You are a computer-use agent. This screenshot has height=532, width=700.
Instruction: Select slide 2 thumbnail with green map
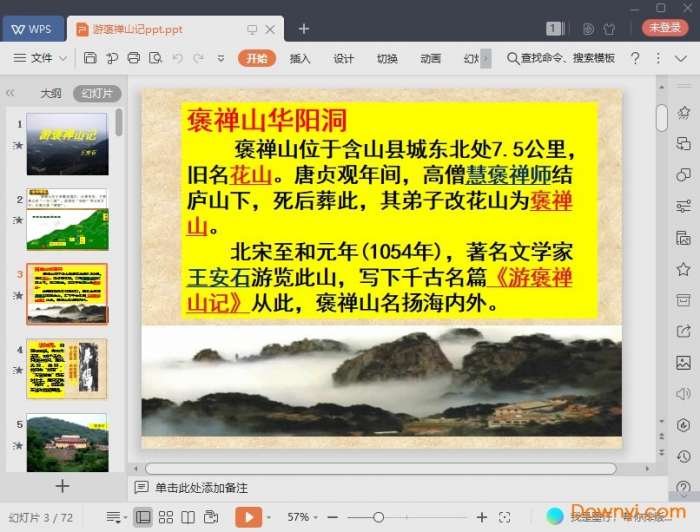(x=67, y=219)
